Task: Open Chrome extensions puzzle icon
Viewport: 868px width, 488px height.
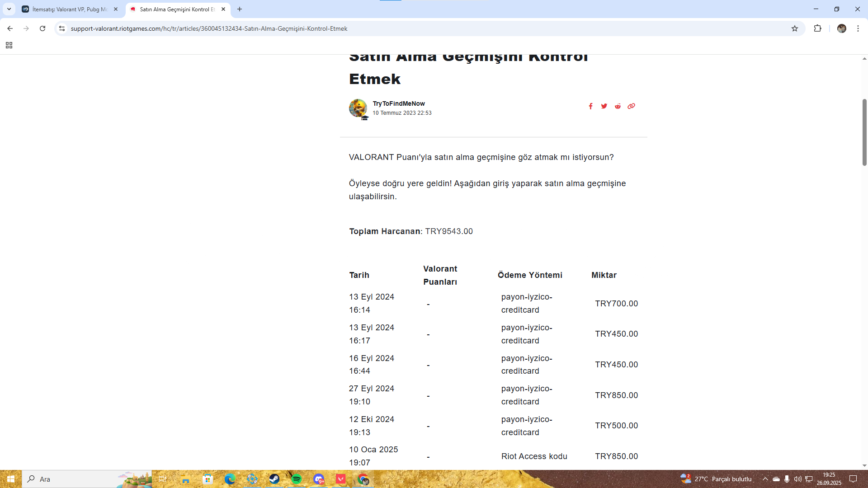Action: (817, 28)
